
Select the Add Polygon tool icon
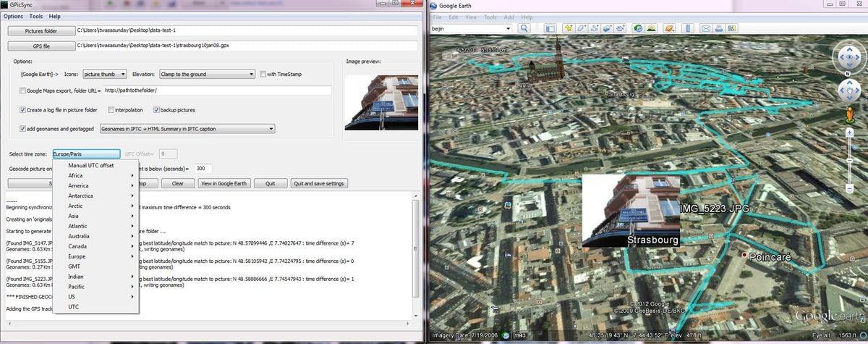point(582,28)
